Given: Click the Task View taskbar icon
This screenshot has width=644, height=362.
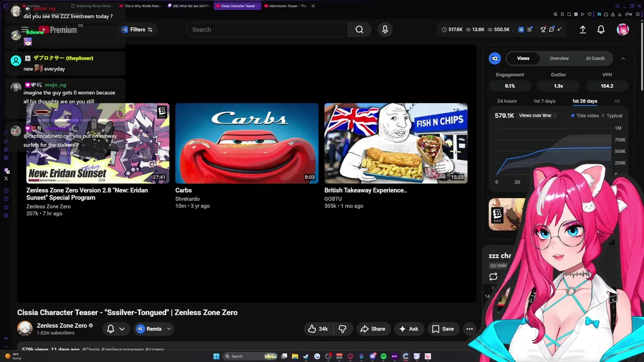Looking at the screenshot, I should click(284, 356).
